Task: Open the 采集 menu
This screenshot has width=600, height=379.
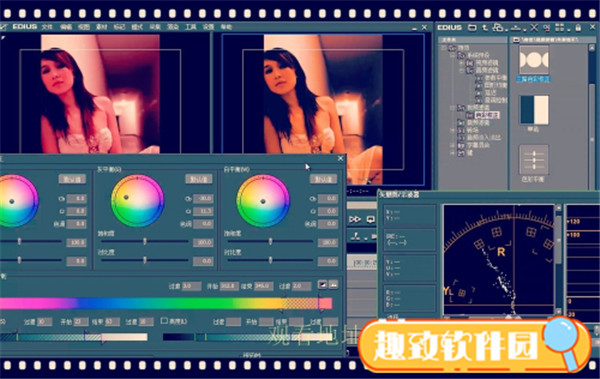Action: [155, 27]
